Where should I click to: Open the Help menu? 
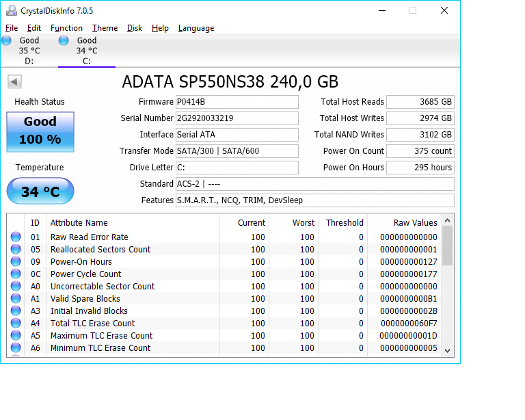point(160,28)
